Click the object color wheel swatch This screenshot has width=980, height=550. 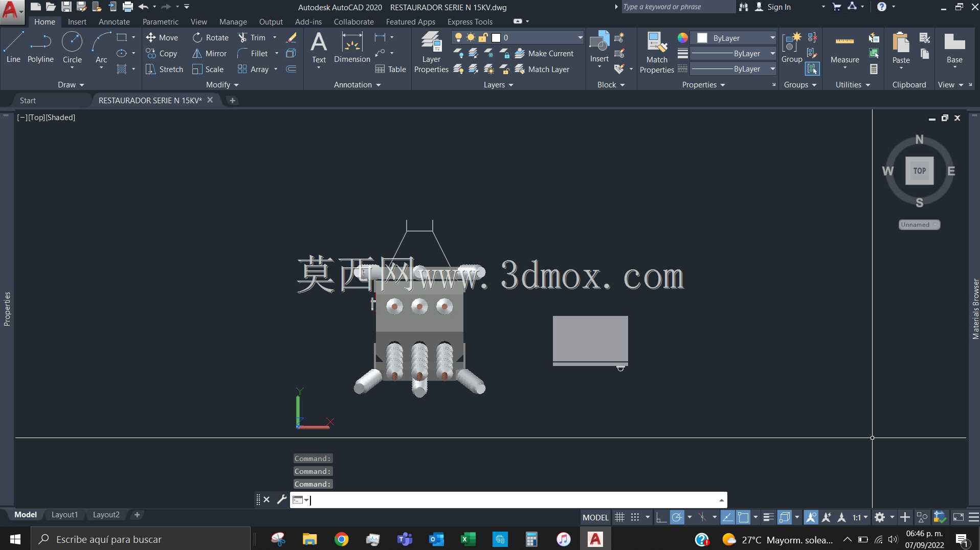pyautogui.click(x=682, y=38)
